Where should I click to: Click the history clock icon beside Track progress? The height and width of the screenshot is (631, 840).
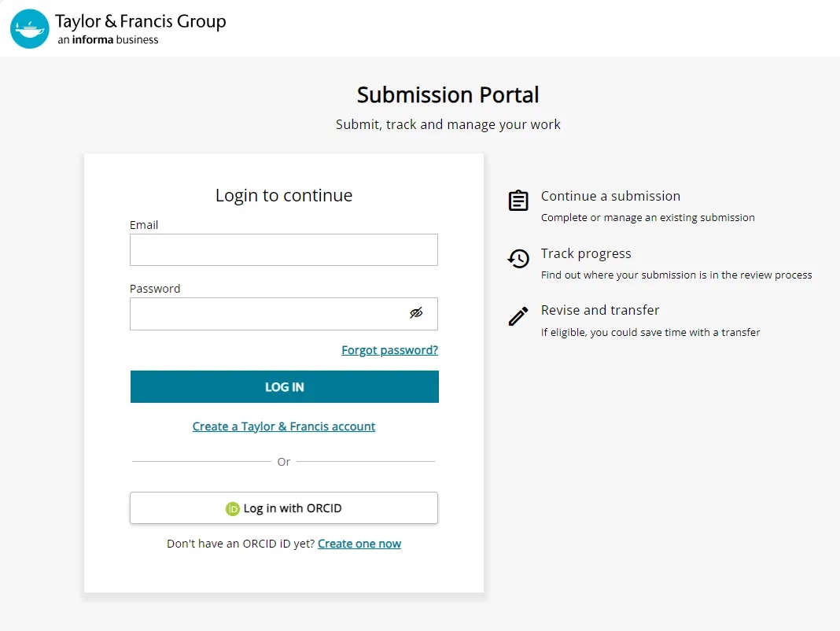(518, 259)
